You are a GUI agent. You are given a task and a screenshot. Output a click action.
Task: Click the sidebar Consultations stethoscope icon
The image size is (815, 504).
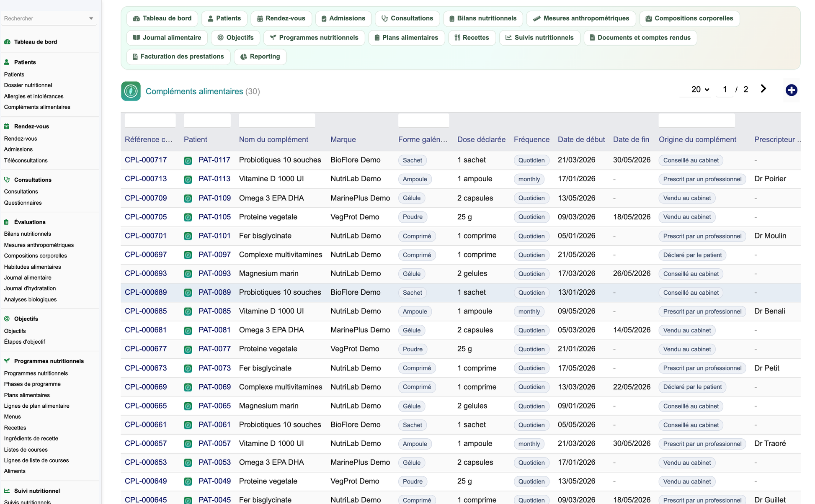tap(7, 180)
